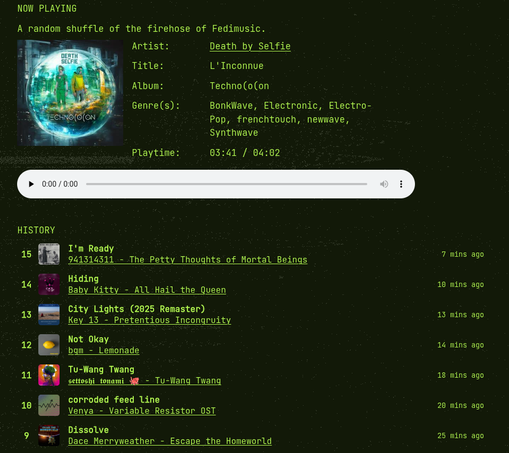Click the 25 mins ago timestamp
This screenshot has width=509, height=453.
(461, 436)
